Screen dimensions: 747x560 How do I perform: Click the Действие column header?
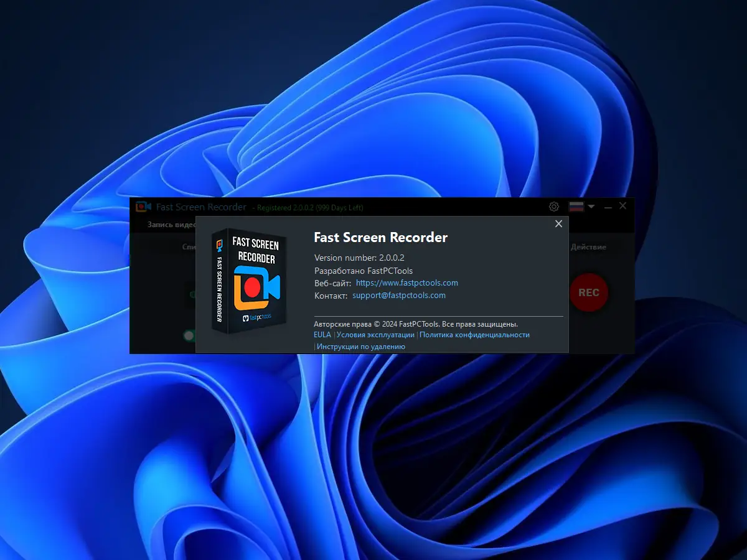tap(588, 247)
